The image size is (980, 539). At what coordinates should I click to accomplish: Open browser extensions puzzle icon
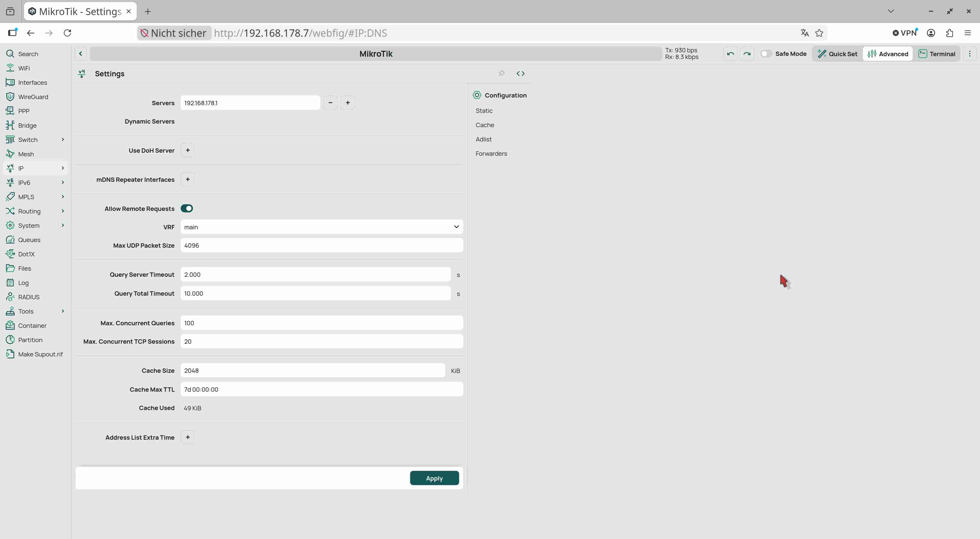point(949,33)
